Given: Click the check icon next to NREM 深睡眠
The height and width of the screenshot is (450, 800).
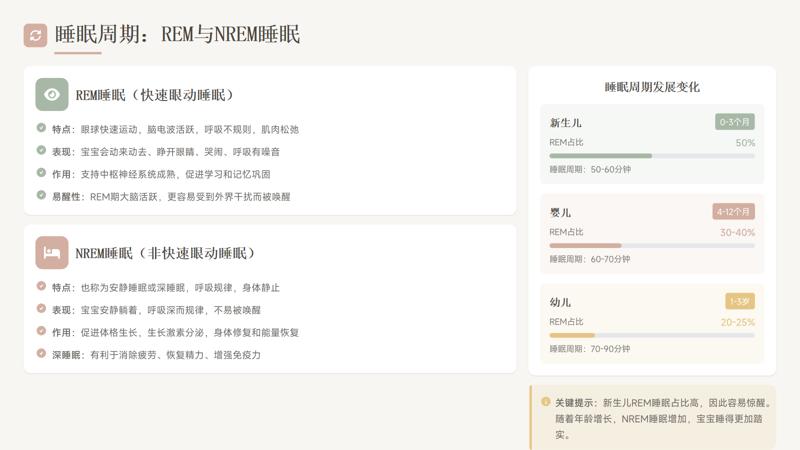Looking at the screenshot, I should coord(41,354).
